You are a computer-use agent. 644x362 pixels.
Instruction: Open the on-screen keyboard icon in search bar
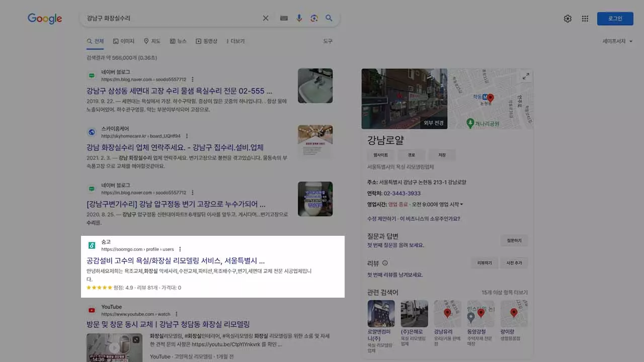(284, 18)
